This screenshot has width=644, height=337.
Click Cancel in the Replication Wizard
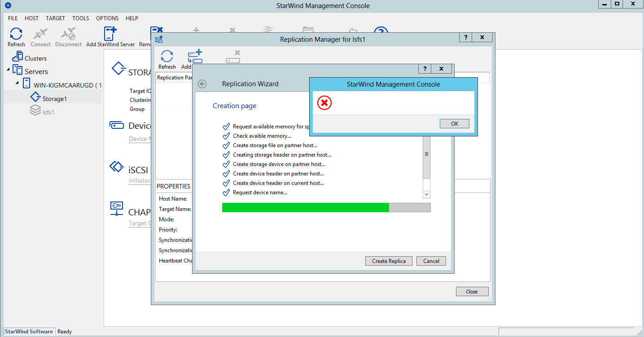point(431,261)
